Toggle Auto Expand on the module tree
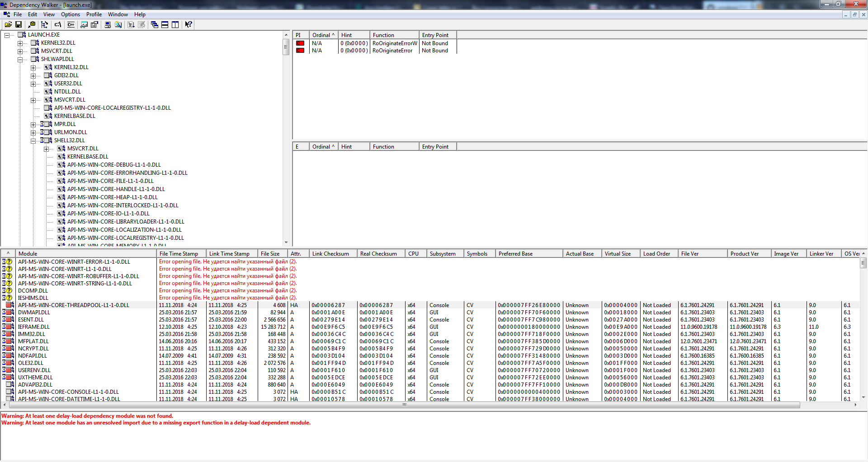The width and height of the screenshot is (868, 462). (45, 24)
